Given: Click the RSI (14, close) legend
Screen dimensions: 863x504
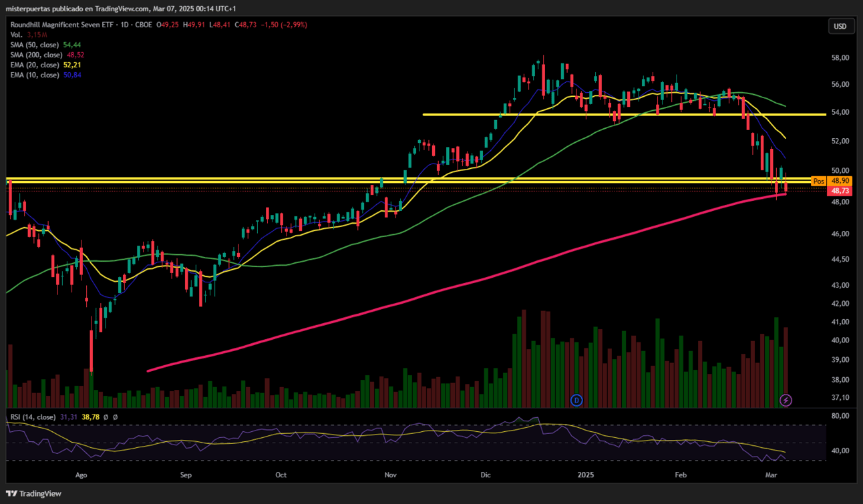Looking at the screenshot, I should [x=33, y=417].
